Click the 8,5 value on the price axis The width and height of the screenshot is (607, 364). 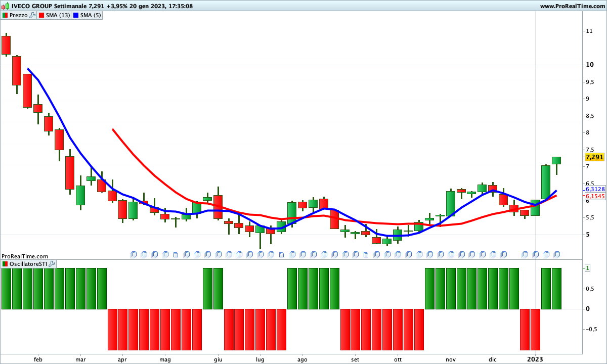point(590,116)
